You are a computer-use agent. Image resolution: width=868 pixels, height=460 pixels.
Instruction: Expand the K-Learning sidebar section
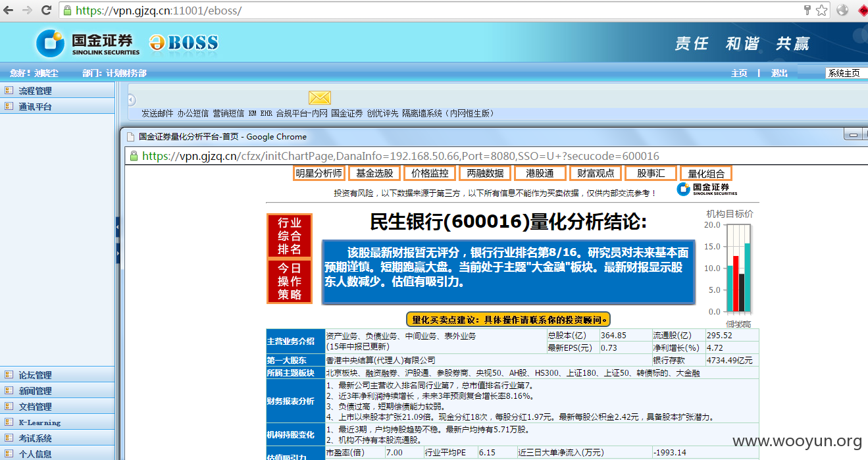click(x=57, y=422)
